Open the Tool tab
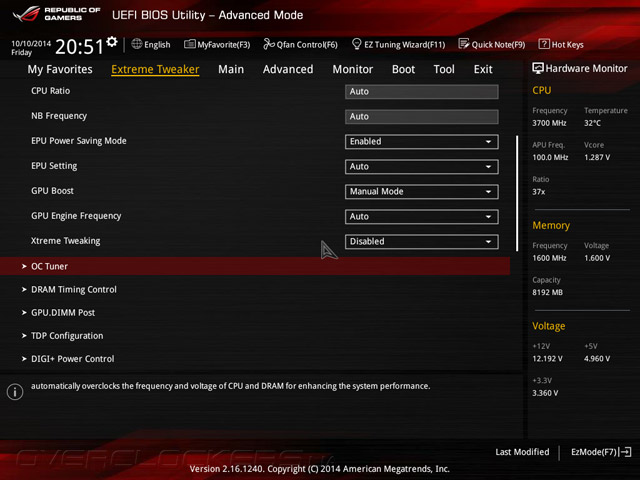The height and width of the screenshot is (480, 640). [x=444, y=69]
